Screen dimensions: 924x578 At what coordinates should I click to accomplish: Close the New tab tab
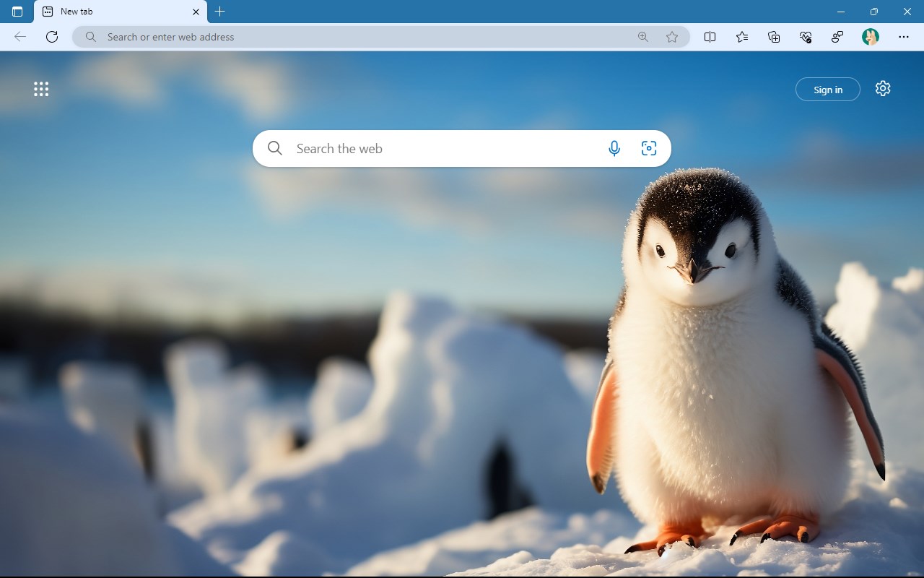click(x=196, y=12)
